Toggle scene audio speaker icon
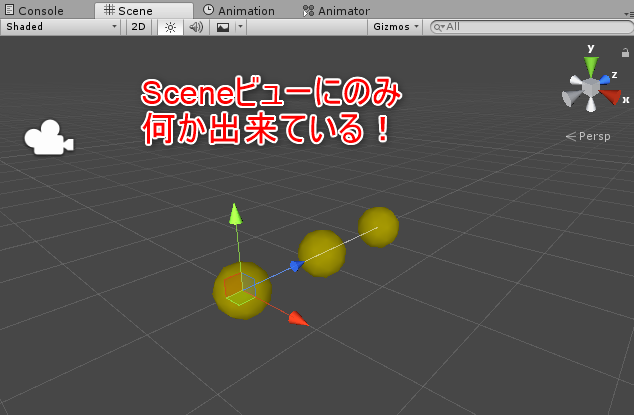The image size is (634, 415). point(197,27)
